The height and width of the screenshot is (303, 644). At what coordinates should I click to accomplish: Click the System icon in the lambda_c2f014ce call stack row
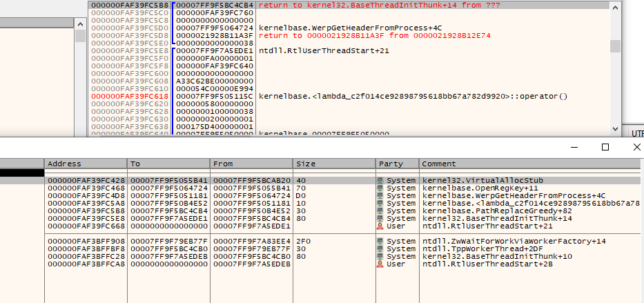(x=380, y=203)
